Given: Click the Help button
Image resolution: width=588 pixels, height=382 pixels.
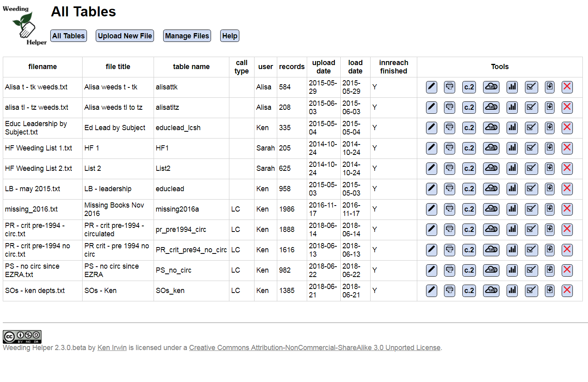Looking at the screenshot, I should coord(230,36).
